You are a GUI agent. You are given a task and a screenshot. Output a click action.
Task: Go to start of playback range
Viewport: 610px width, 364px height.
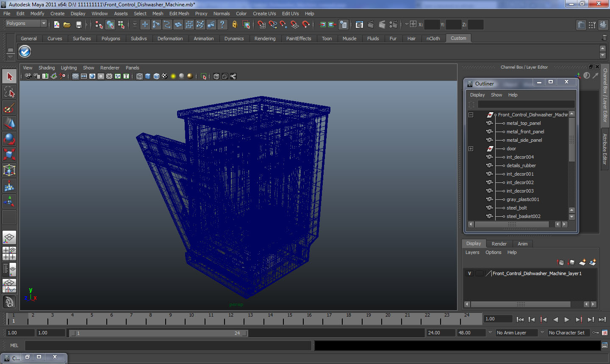click(x=520, y=320)
